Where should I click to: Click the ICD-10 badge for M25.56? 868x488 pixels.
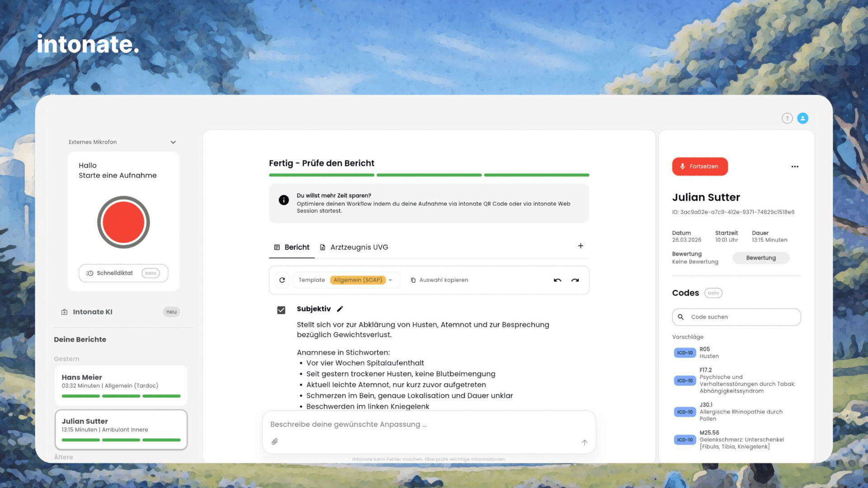click(684, 440)
